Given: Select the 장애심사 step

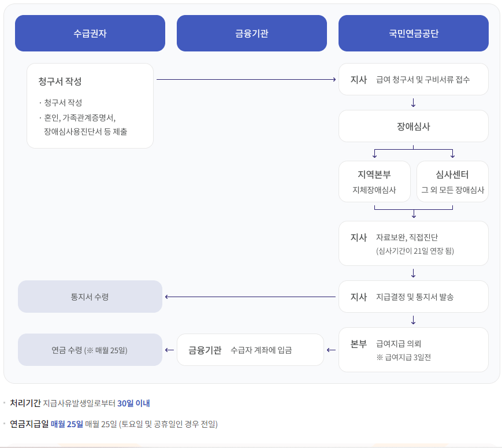Looking at the screenshot, I should pyautogui.click(x=412, y=126).
